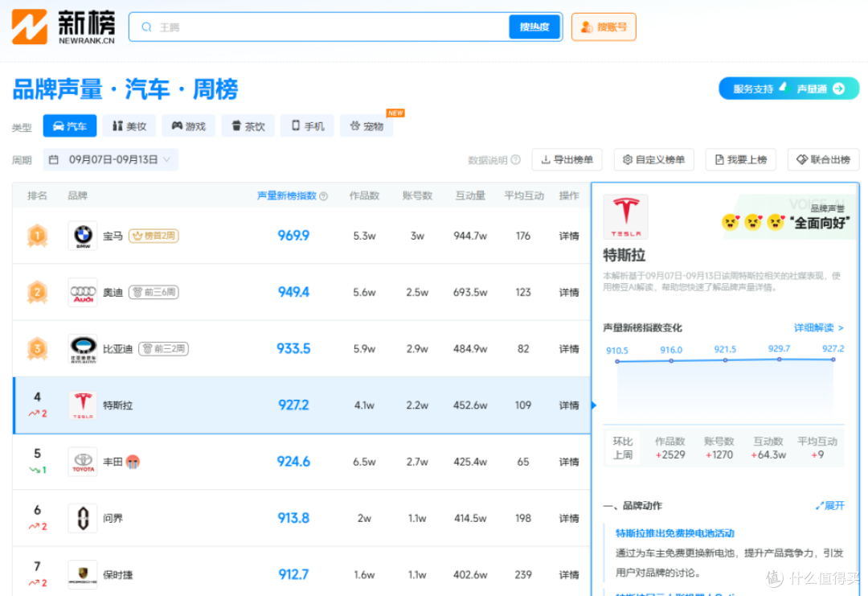Click the Porsche brand logo
The width and height of the screenshot is (868, 596).
point(83,575)
